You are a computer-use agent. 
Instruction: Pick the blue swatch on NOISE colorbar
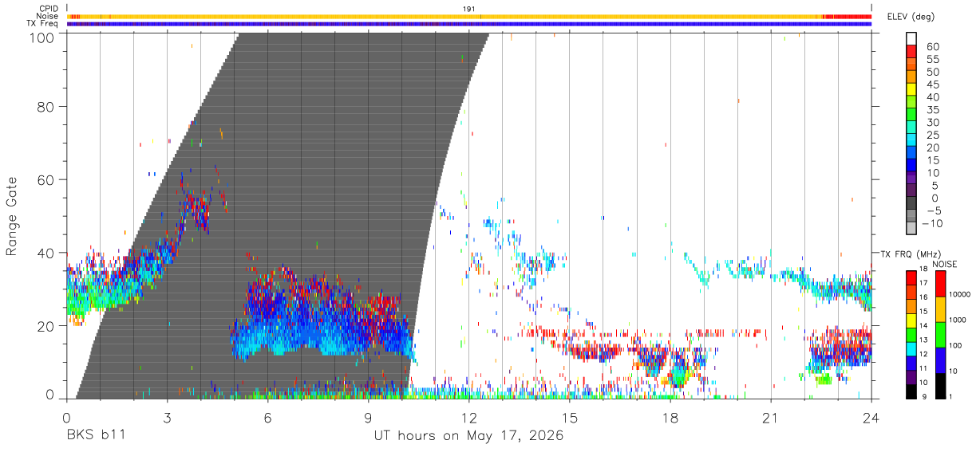(x=940, y=360)
